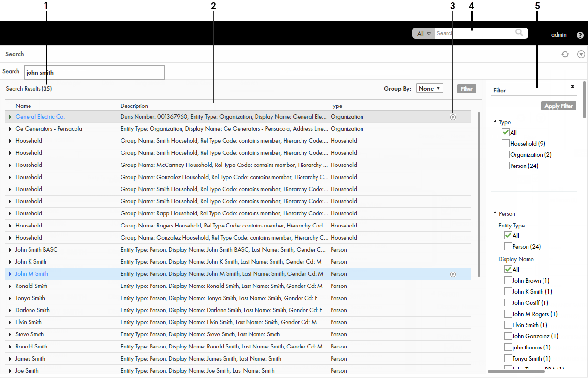Sort by the Description column header
This screenshot has width=588, height=378.
point(134,106)
